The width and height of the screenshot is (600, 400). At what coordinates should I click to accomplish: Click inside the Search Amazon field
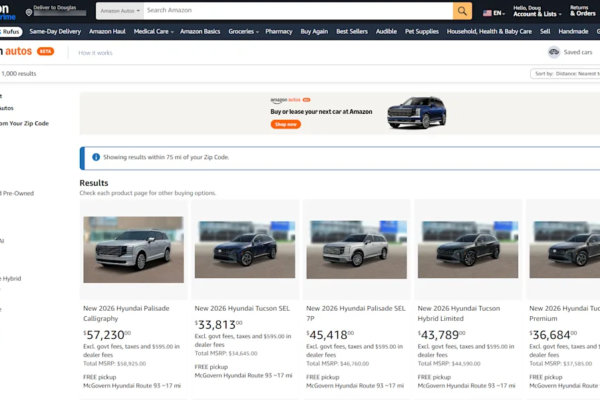[x=295, y=11]
